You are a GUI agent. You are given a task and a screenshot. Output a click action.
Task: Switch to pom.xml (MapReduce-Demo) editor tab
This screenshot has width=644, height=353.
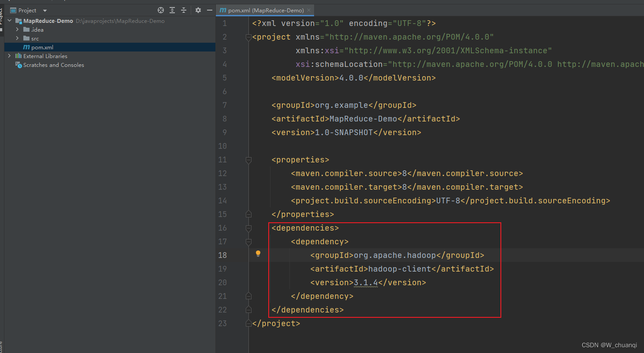[266, 10]
